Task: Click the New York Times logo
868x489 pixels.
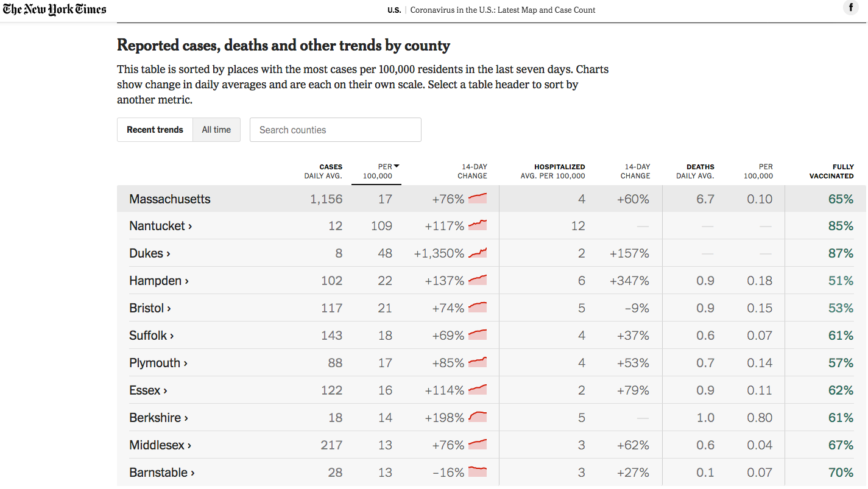Action: [x=54, y=9]
